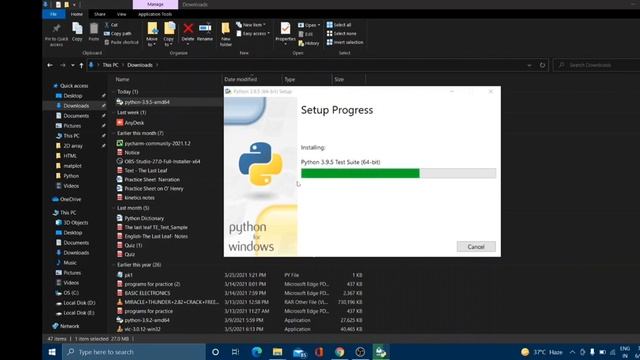640x360 pixels.
Task: Open Python installer taskbar icon
Action: [380, 352]
